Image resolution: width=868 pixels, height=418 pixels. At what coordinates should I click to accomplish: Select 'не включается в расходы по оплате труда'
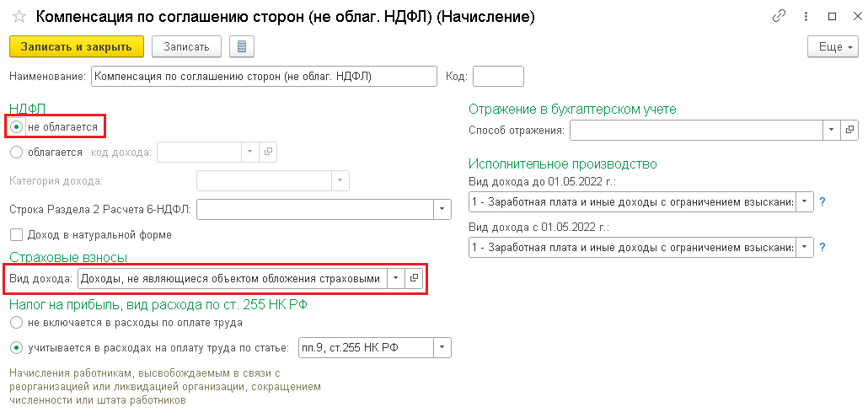[x=17, y=322]
